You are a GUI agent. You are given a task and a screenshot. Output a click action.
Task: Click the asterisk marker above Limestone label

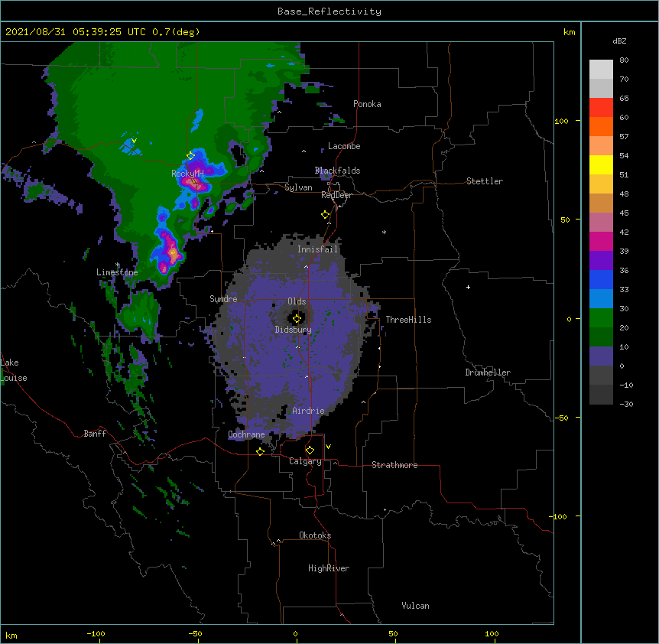[118, 265]
